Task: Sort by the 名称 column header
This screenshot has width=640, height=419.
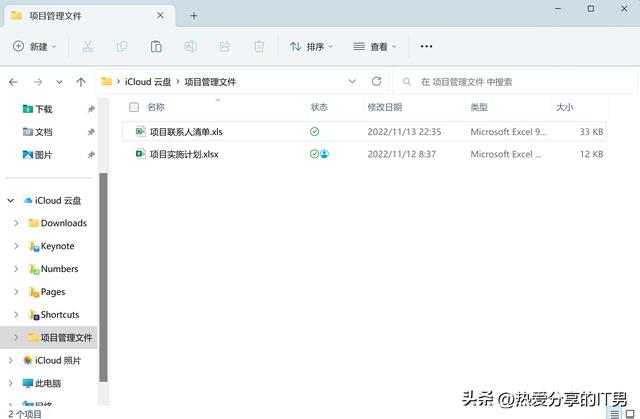Action: (x=156, y=107)
